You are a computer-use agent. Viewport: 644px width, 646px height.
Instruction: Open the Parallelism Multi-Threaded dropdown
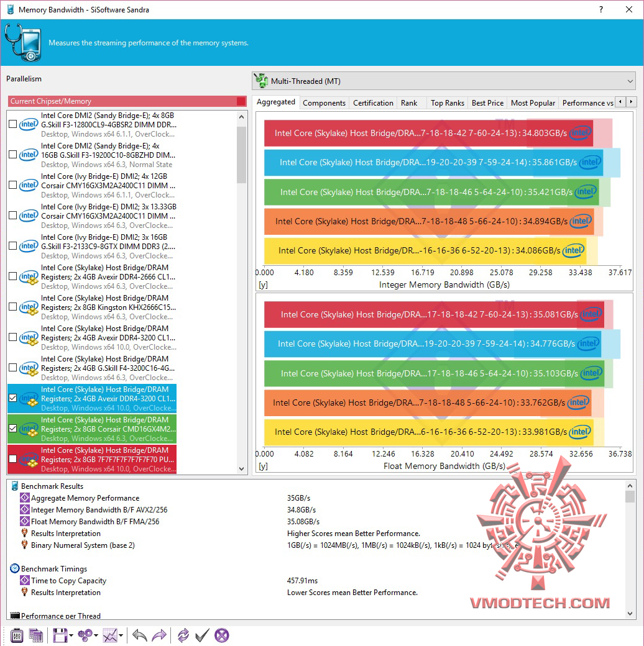630,81
